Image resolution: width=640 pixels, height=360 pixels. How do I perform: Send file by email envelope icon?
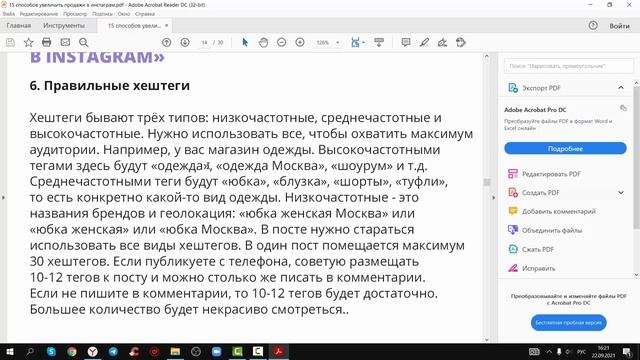pos(65,42)
